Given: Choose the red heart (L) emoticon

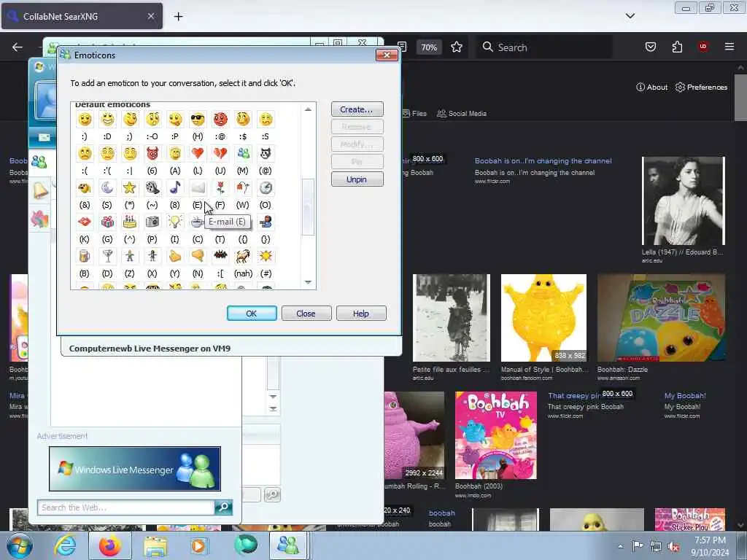Looking at the screenshot, I should pyautogui.click(x=198, y=153).
